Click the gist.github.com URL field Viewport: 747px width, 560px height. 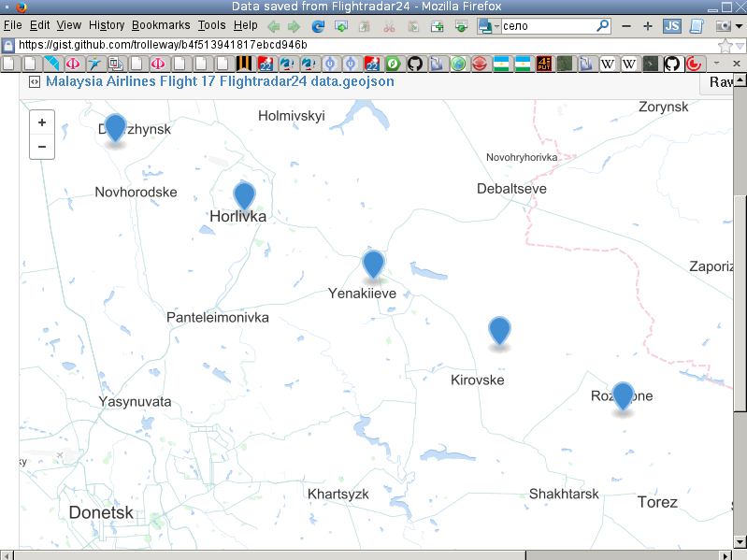pos(366,45)
